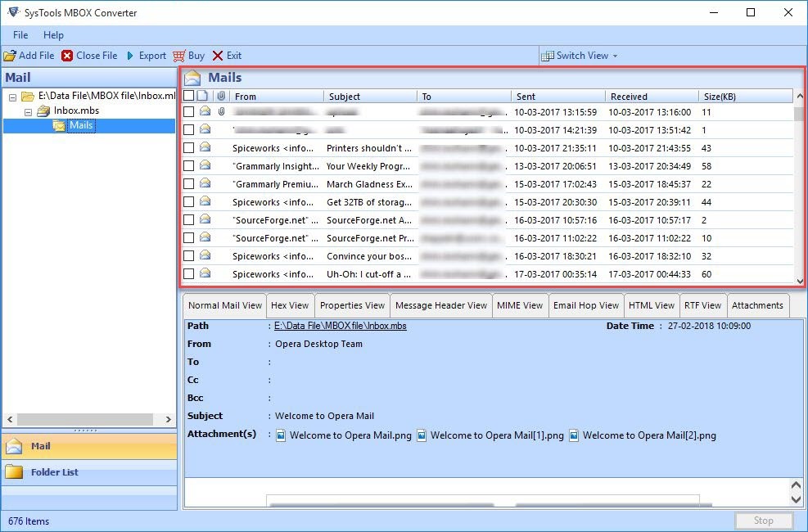808x532 pixels.
Task: Sort by the From column header
Action: [276, 97]
